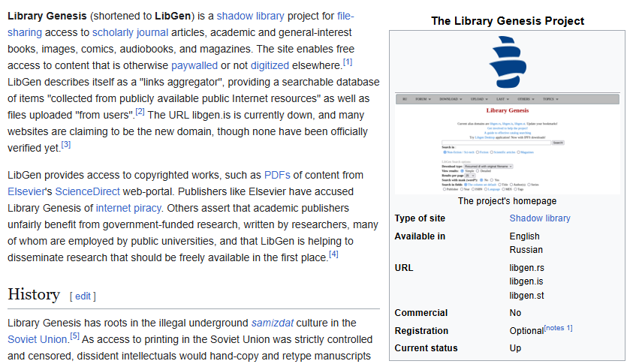Open the project's homepage screenshot thumbnail
Viewport: 627px width, 364px height.
[x=507, y=144]
